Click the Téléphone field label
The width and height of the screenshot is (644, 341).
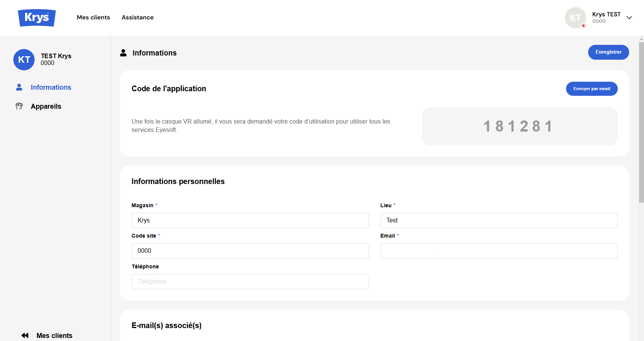tap(145, 266)
